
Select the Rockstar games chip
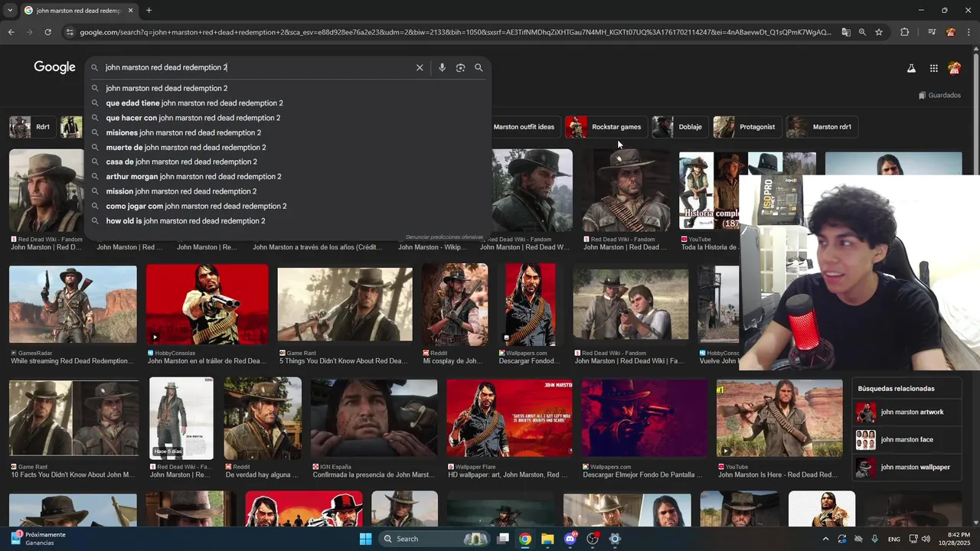tap(607, 127)
